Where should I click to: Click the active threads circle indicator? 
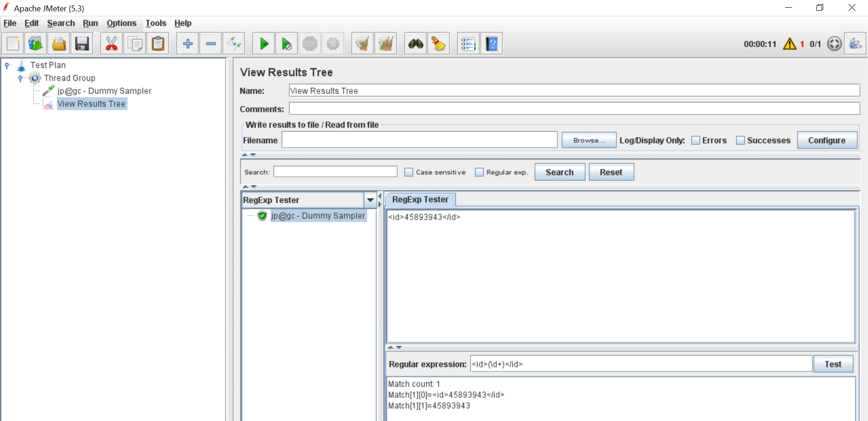834,44
